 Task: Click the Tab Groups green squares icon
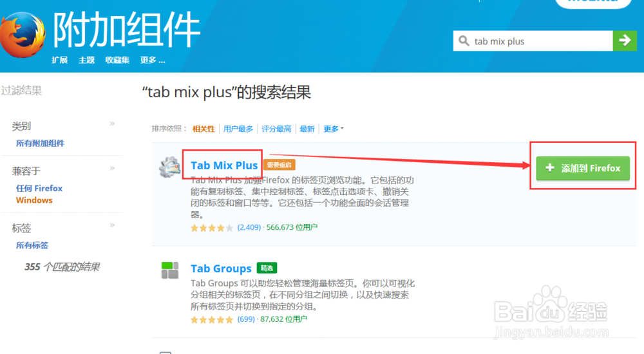[169, 270]
